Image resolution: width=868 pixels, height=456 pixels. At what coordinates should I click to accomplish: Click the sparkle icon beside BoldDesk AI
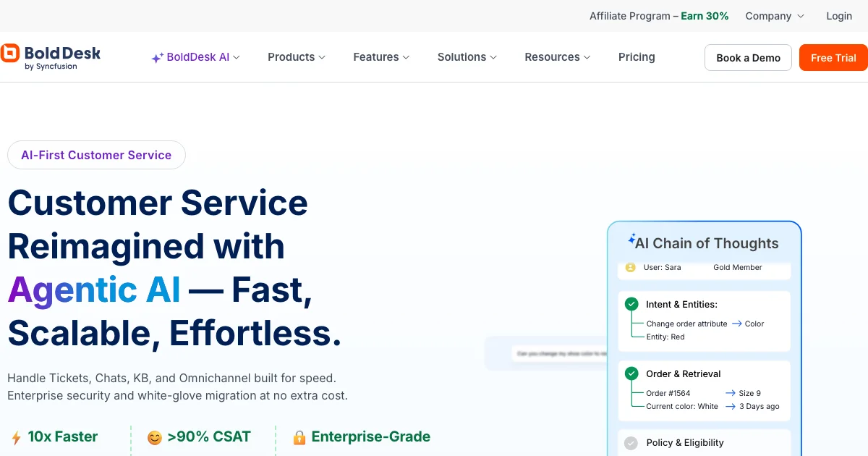157,58
